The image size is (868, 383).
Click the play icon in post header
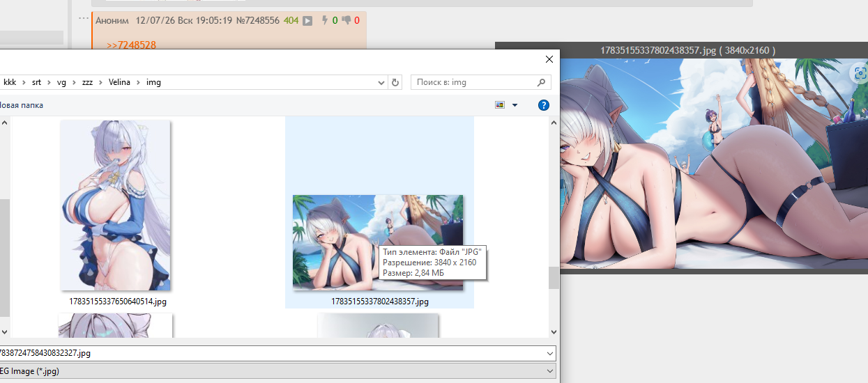[307, 21]
